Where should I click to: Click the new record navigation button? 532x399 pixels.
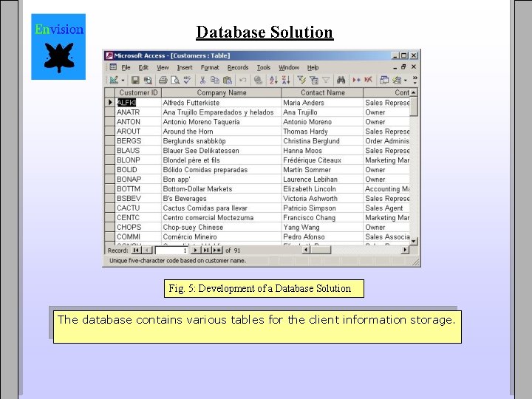(x=217, y=250)
